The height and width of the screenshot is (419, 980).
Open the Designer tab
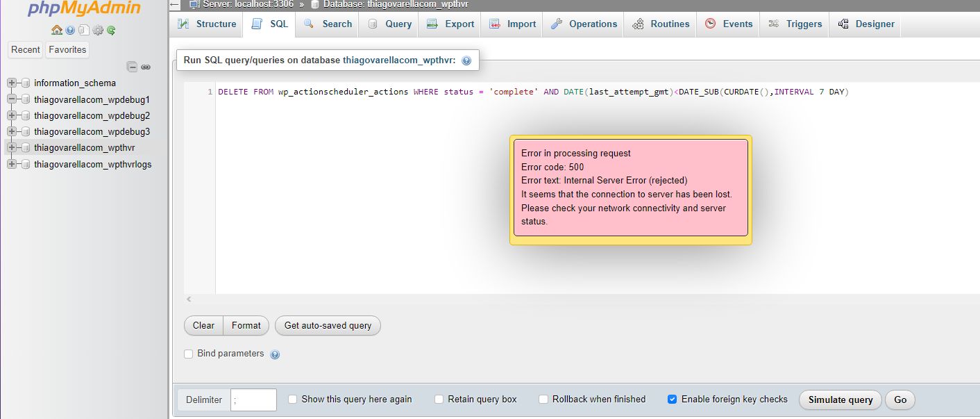866,24
